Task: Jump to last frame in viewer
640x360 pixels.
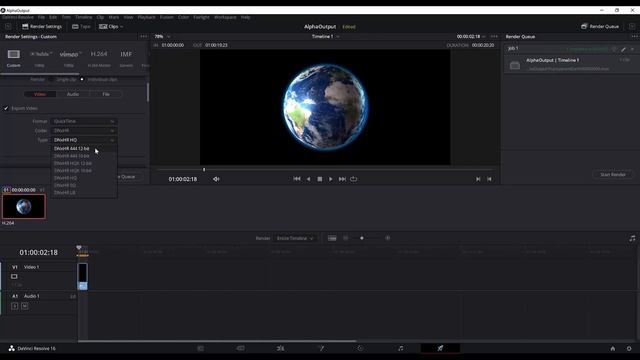Action: tap(342, 179)
